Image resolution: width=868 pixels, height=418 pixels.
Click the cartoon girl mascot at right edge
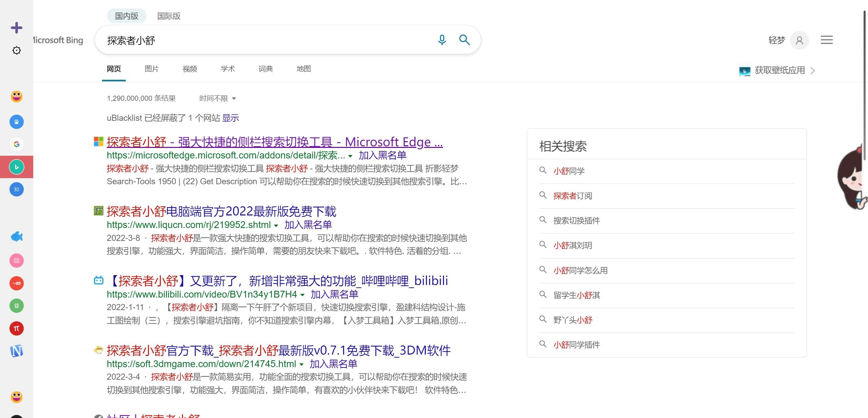tap(852, 176)
